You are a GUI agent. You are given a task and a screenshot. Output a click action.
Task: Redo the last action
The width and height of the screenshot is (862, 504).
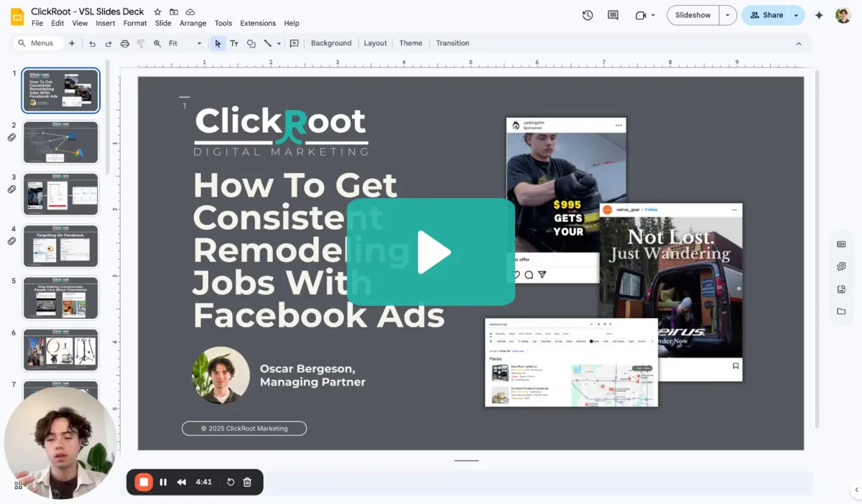(x=108, y=43)
